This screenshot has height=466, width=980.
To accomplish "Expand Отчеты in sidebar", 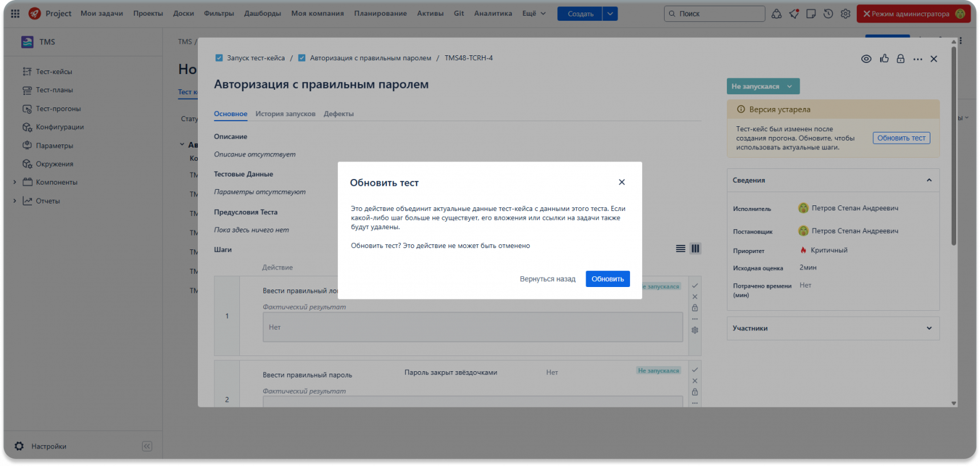I will click(x=15, y=201).
